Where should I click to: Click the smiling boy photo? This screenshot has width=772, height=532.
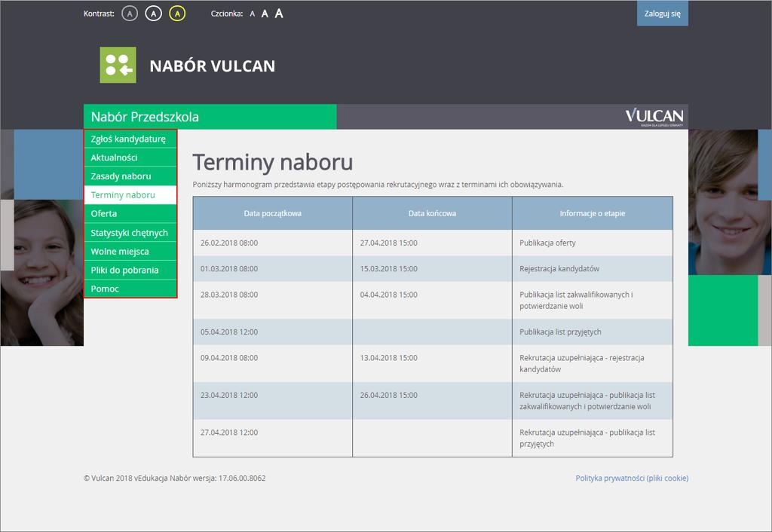(x=723, y=202)
